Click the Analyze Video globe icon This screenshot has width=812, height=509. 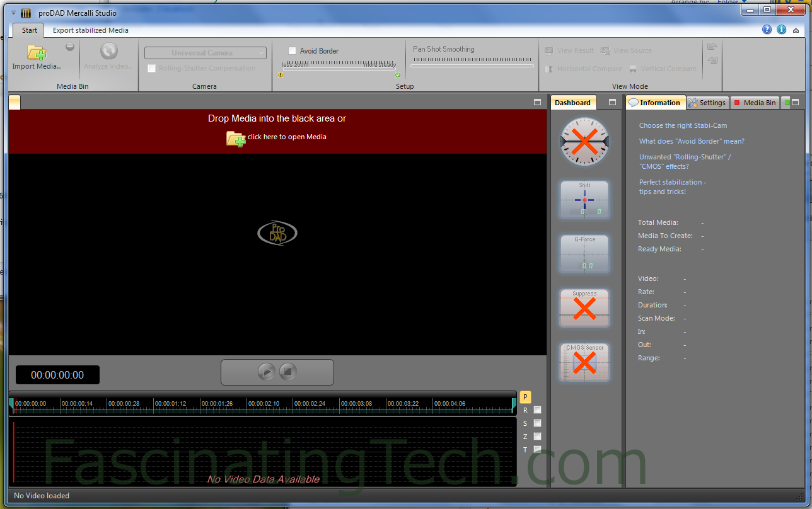coord(109,51)
